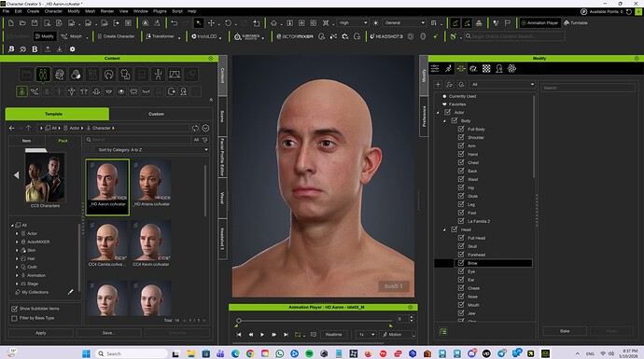This screenshot has height=359, width=644.
Task: Select the Move tool icon
Action: [211, 23]
